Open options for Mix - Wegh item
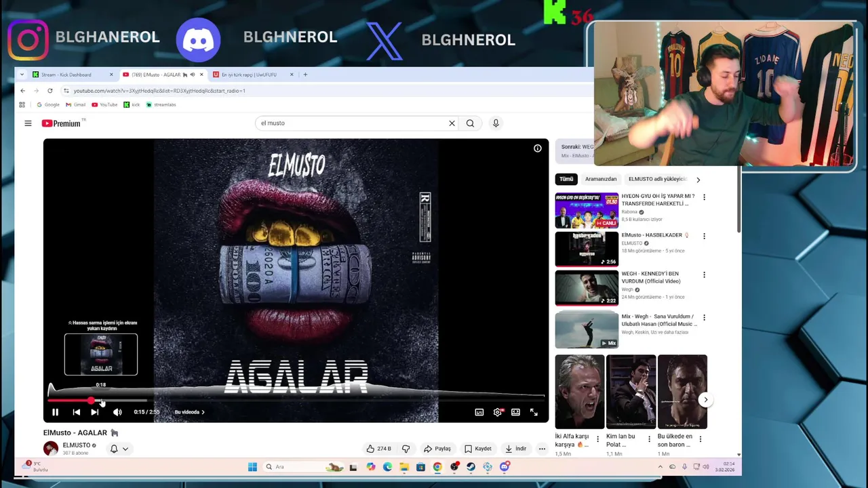This screenshot has width=868, height=488. tap(704, 317)
